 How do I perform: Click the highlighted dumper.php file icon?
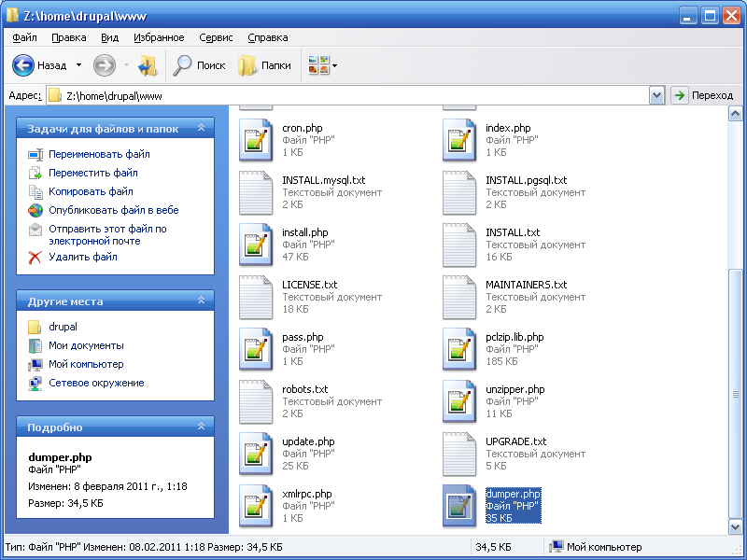(x=459, y=506)
